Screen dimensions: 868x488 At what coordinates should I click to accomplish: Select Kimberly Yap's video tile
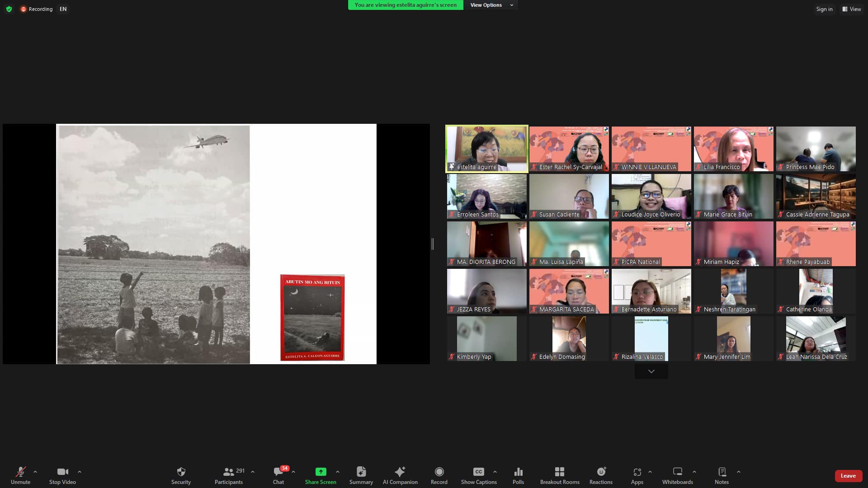pyautogui.click(x=486, y=338)
